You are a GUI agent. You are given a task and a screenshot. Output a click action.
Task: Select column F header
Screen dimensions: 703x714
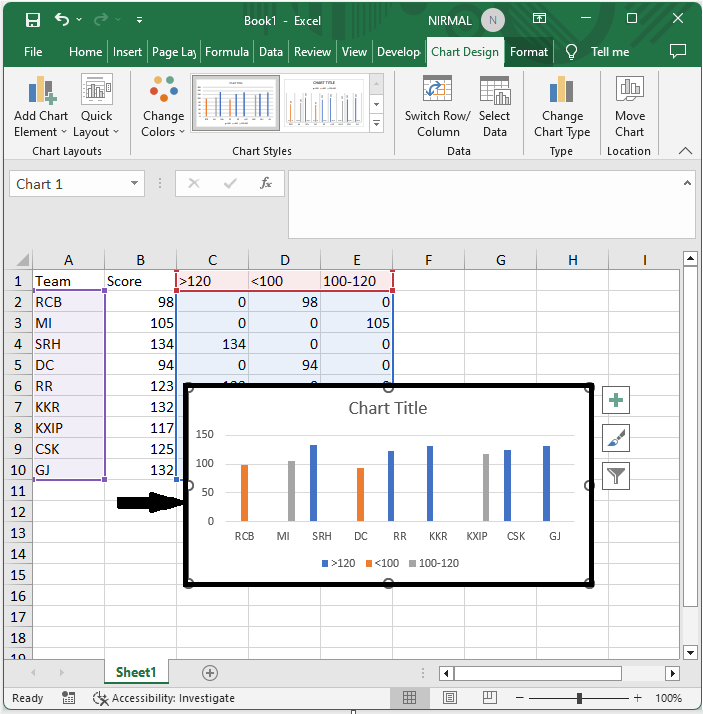tap(428, 260)
